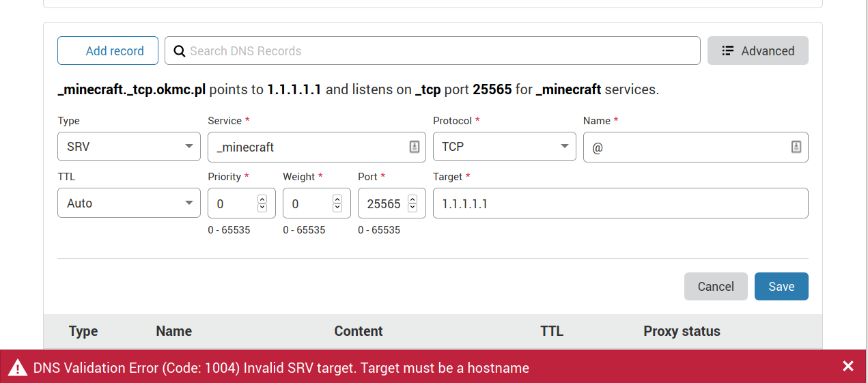The width and height of the screenshot is (868, 383).
Task: Click the autofill icon in Name field
Action: pos(796,147)
